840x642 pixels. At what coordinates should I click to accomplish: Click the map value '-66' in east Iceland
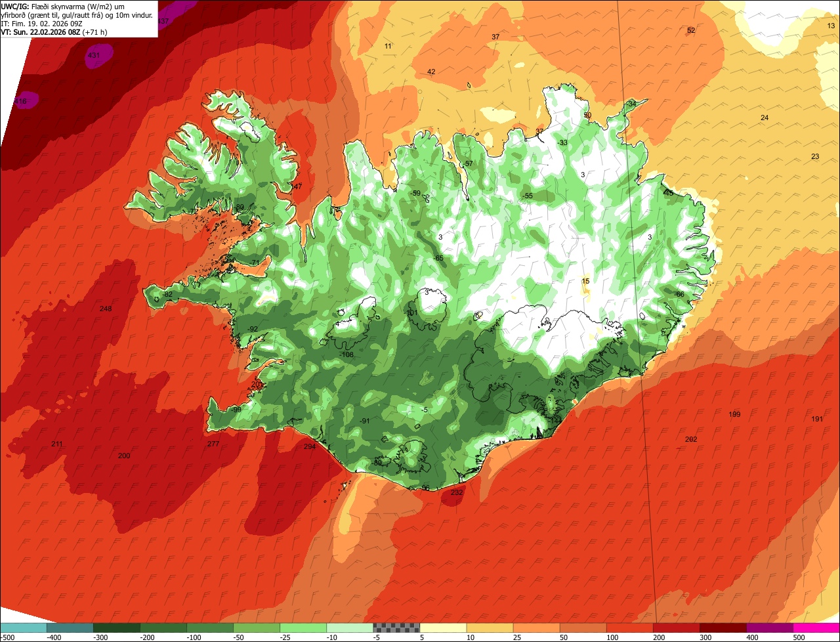pyautogui.click(x=679, y=294)
